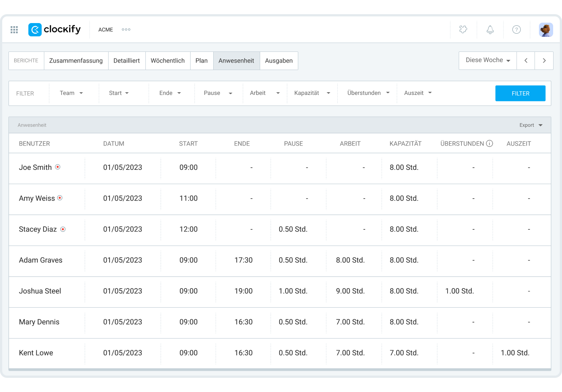Expand the Start filter dropdown
Screen dimensions: 562x392
click(x=119, y=93)
